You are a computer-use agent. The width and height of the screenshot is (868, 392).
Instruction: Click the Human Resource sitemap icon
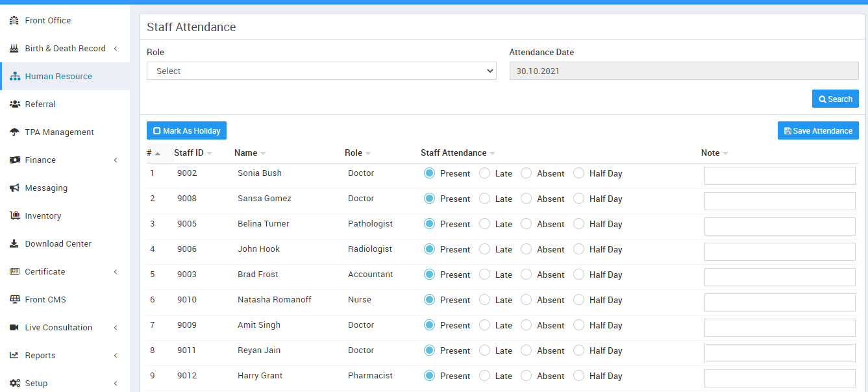point(14,77)
